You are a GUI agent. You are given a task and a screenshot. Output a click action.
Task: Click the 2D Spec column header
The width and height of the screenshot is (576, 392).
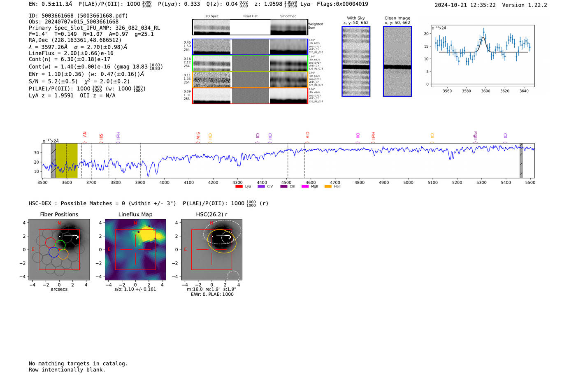tap(212, 16)
